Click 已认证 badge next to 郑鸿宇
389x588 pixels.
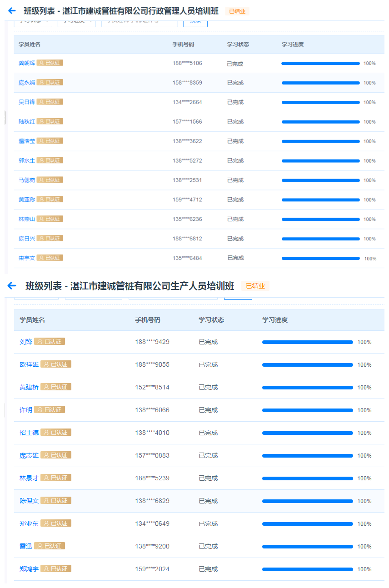pyautogui.click(x=56, y=569)
